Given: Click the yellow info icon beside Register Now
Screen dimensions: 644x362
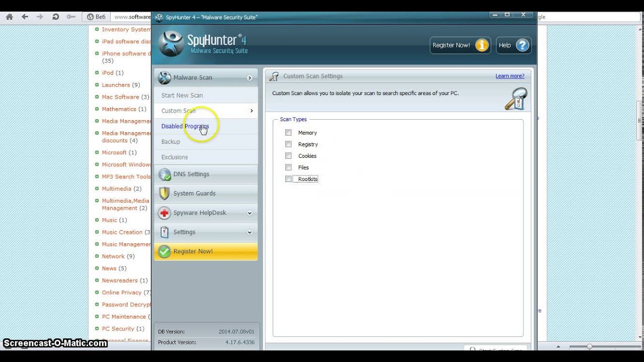Looking at the screenshot, I should tap(482, 45).
